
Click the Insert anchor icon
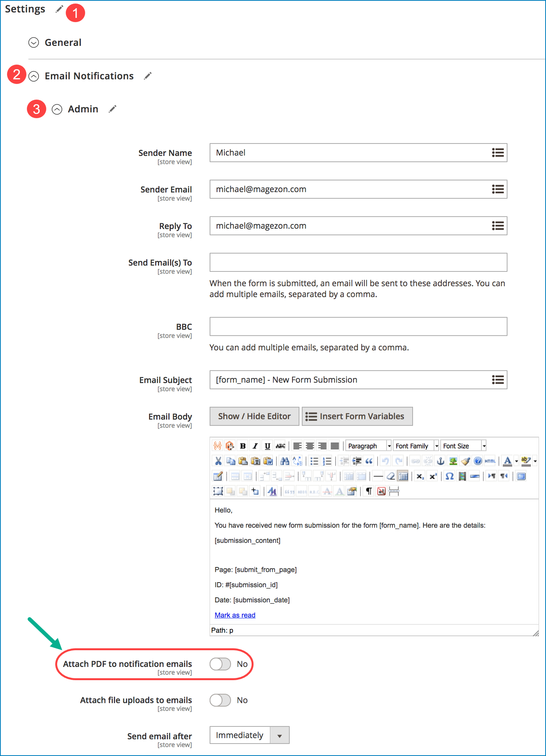tap(441, 461)
